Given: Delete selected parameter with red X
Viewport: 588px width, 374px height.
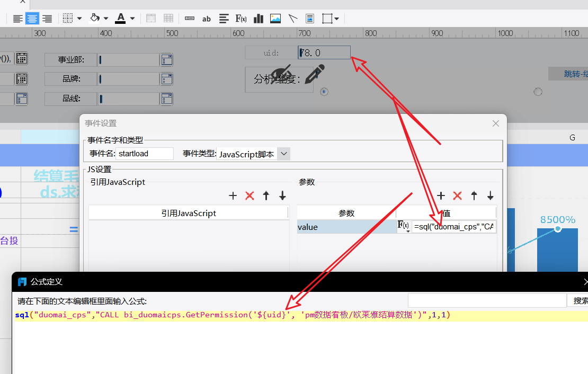Looking at the screenshot, I should (458, 195).
